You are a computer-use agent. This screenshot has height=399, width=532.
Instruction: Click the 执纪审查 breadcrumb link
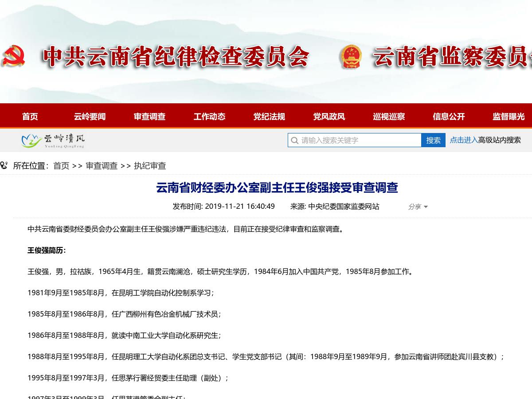[150, 166]
